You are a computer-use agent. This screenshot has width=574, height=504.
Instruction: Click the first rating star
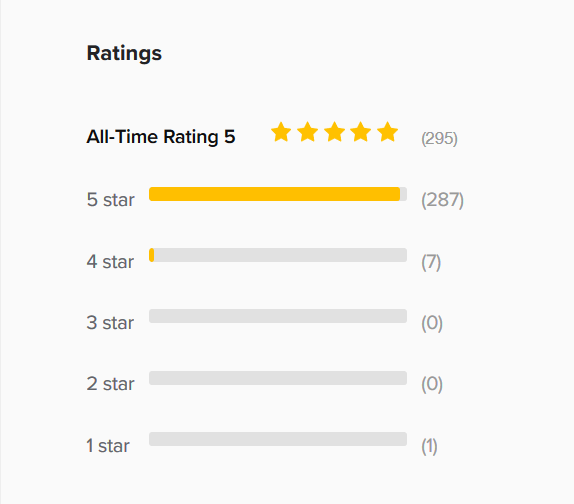(x=281, y=132)
